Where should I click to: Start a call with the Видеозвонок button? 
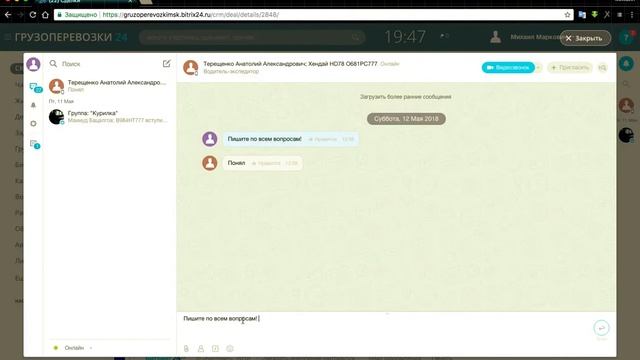point(508,67)
